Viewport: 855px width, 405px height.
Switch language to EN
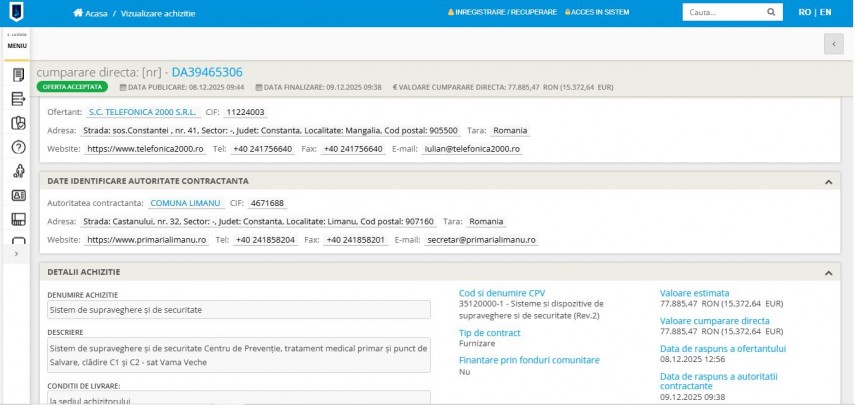tap(825, 12)
